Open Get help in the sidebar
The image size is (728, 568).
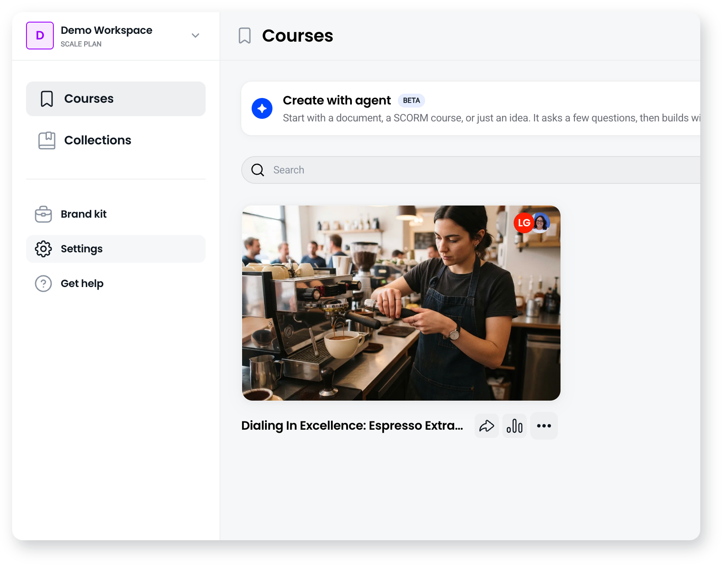tap(116, 284)
